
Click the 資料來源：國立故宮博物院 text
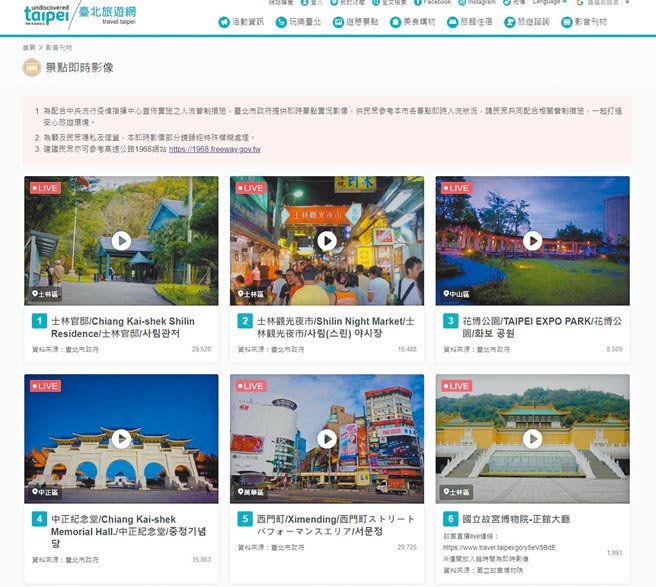click(483, 570)
